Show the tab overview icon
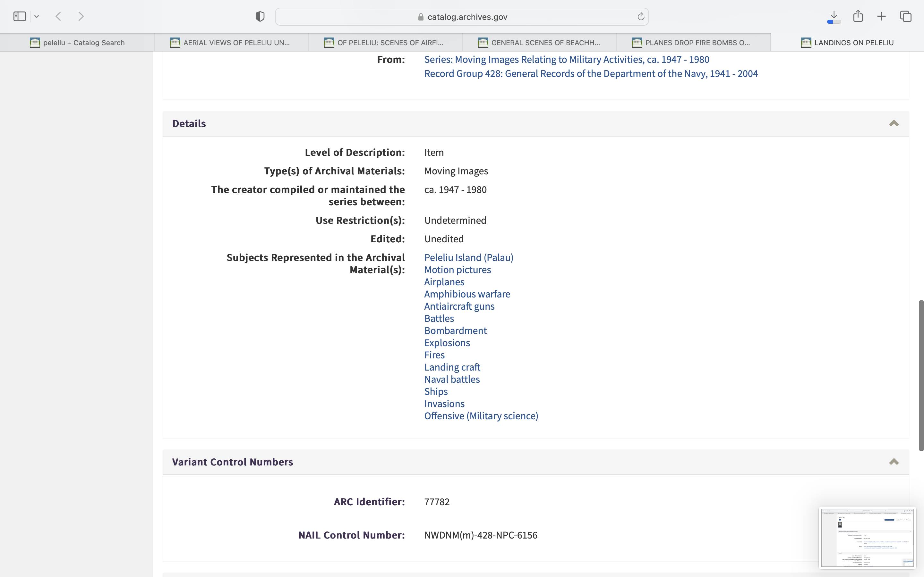 906,16
